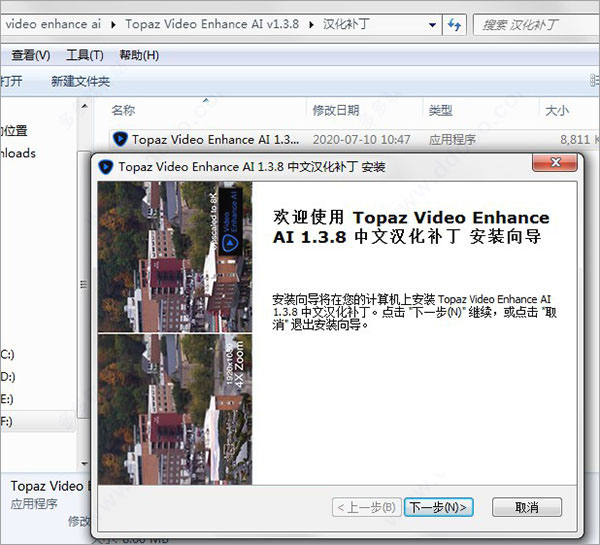Viewport: 600px width, 545px height.
Task: Click the 位置 item in the navigation pane
Action: [14, 131]
